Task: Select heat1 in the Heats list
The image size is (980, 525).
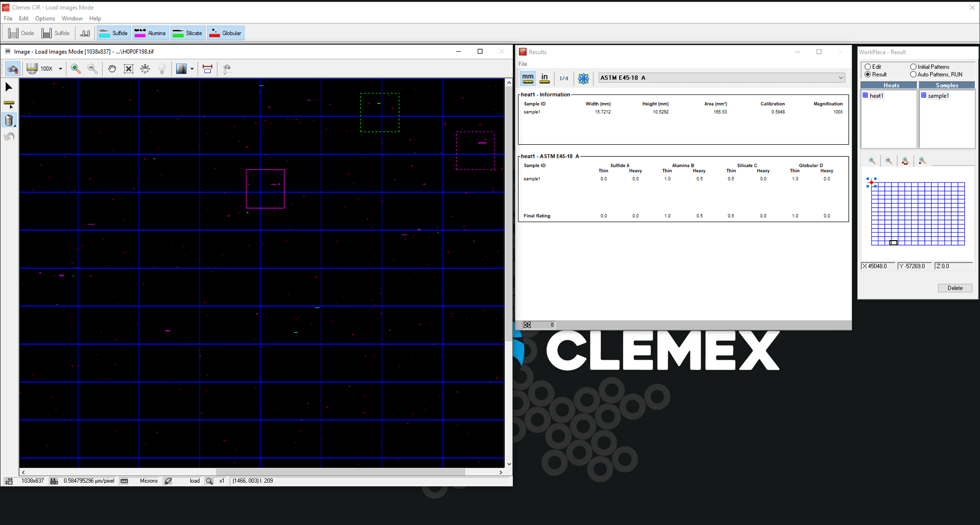Action: [x=876, y=95]
